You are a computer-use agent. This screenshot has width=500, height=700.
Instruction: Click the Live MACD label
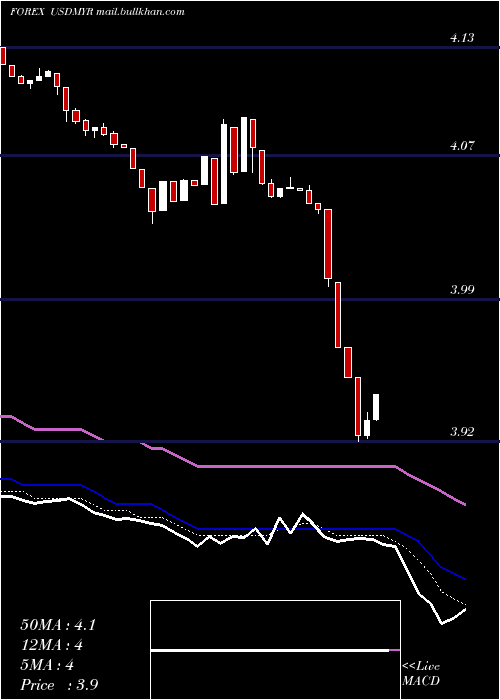[x=421, y=674]
